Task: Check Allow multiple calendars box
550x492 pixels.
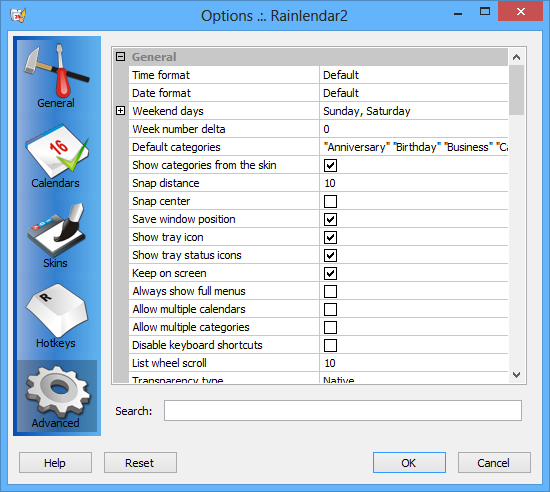Action: point(330,310)
